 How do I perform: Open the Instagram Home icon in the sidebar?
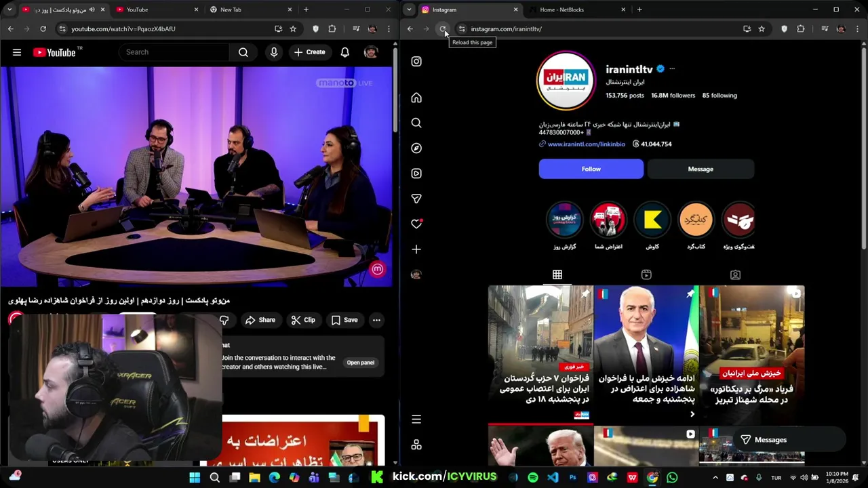tap(416, 98)
